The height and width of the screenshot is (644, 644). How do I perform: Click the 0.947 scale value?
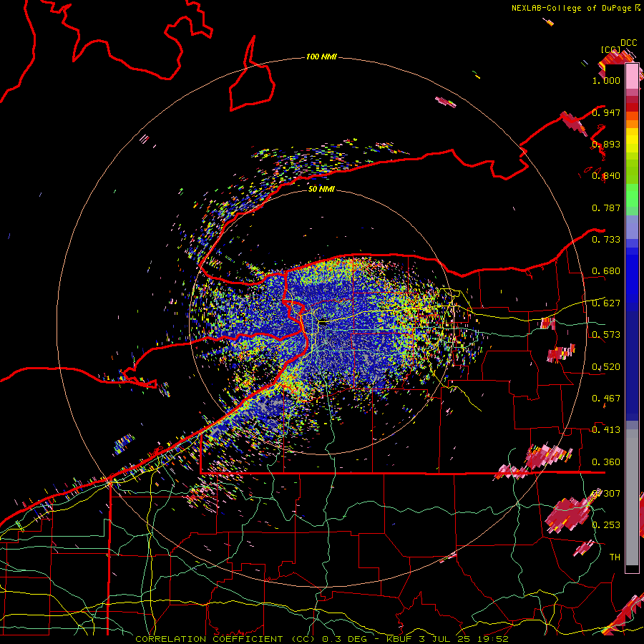[x=606, y=112]
